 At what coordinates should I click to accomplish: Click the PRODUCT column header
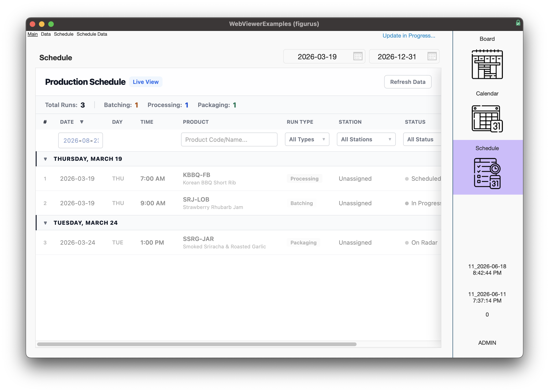point(196,122)
